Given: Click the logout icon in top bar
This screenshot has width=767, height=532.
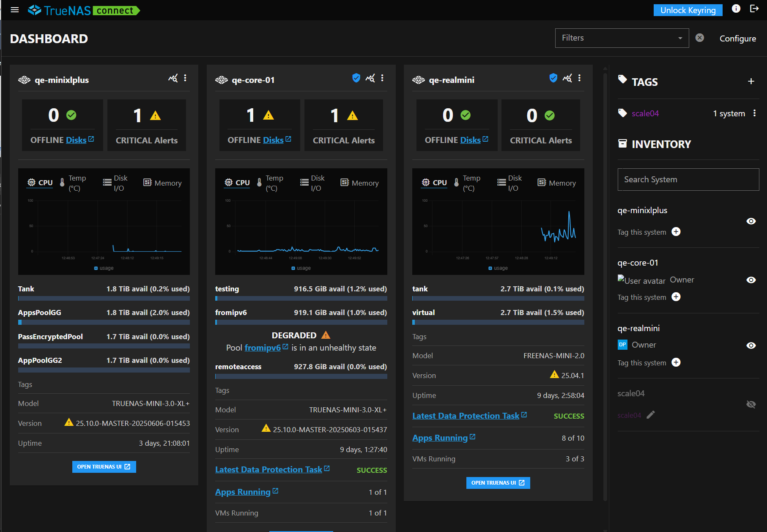Looking at the screenshot, I should [754, 9].
